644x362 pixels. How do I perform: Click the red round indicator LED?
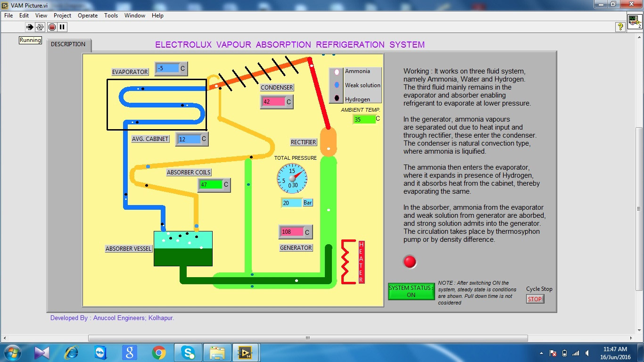tap(410, 262)
